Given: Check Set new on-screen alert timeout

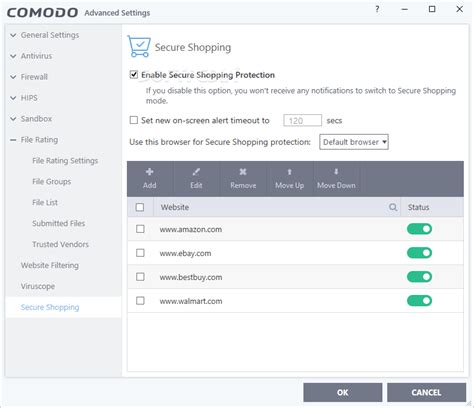Looking at the screenshot, I should click(134, 120).
